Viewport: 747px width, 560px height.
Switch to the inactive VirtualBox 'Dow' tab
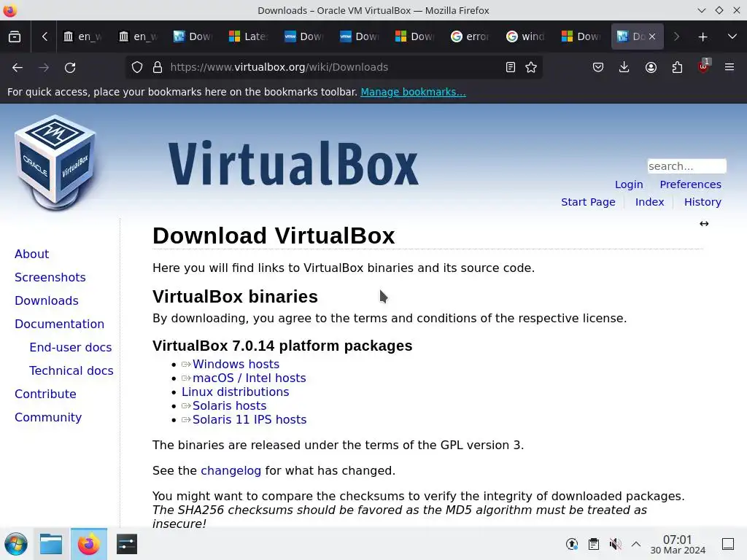pyautogui.click(x=193, y=36)
